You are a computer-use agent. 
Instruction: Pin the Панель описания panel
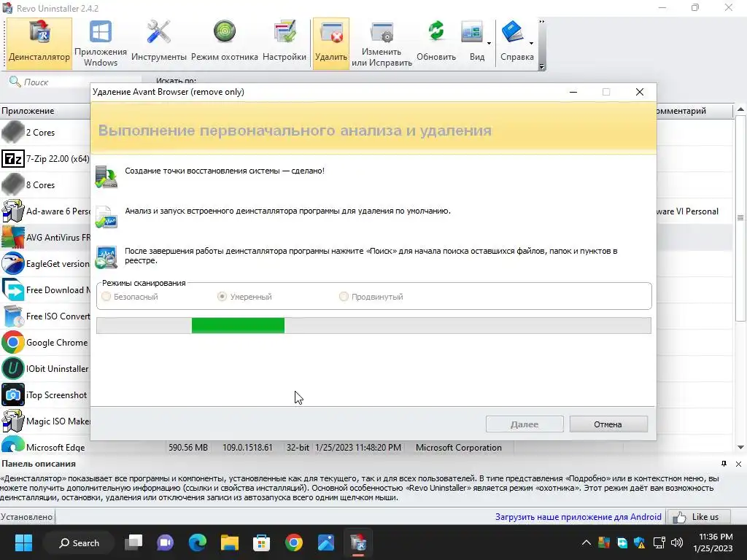tap(724, 464)
